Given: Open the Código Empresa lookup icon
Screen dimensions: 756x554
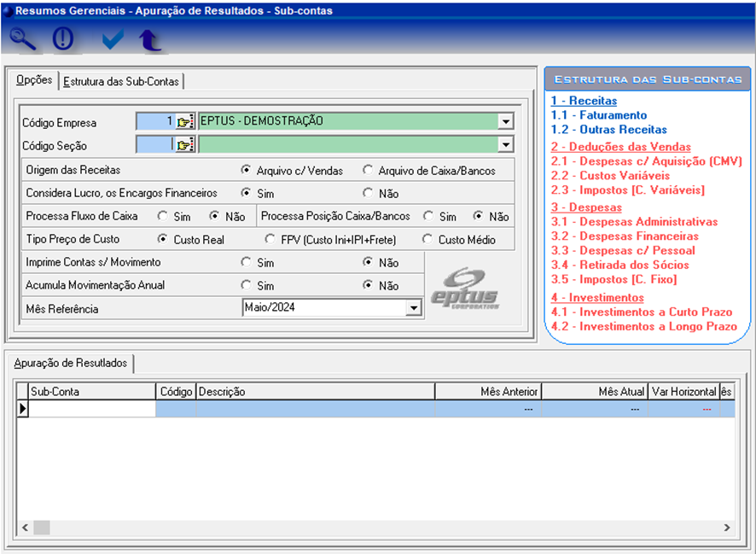Looking at the screenshot, I should [x=185, y=122].
